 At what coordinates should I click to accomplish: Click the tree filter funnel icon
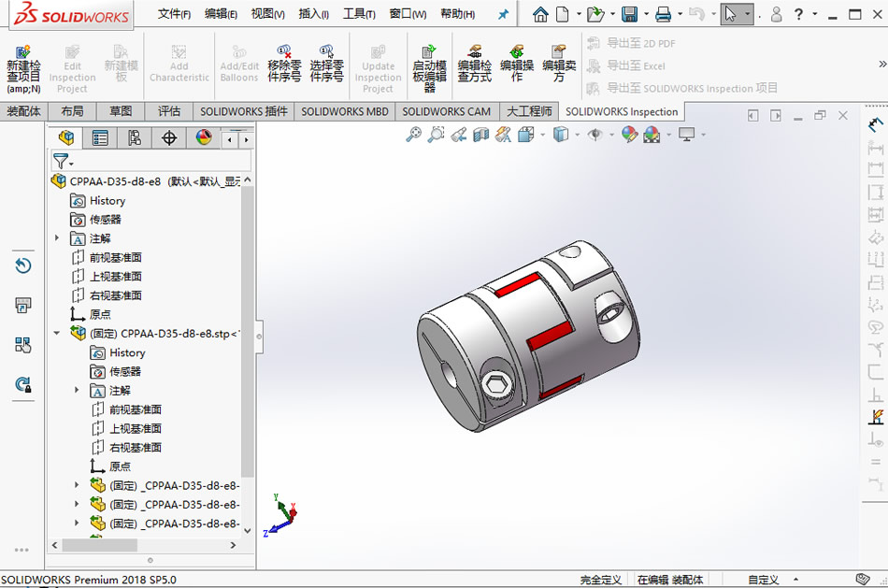click(60, 162)
